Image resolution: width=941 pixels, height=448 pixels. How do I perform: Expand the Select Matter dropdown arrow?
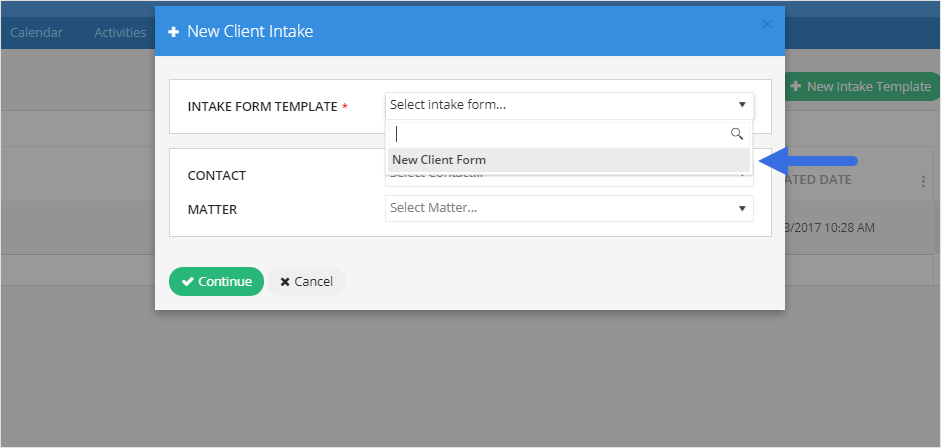(x=742, y=208)
